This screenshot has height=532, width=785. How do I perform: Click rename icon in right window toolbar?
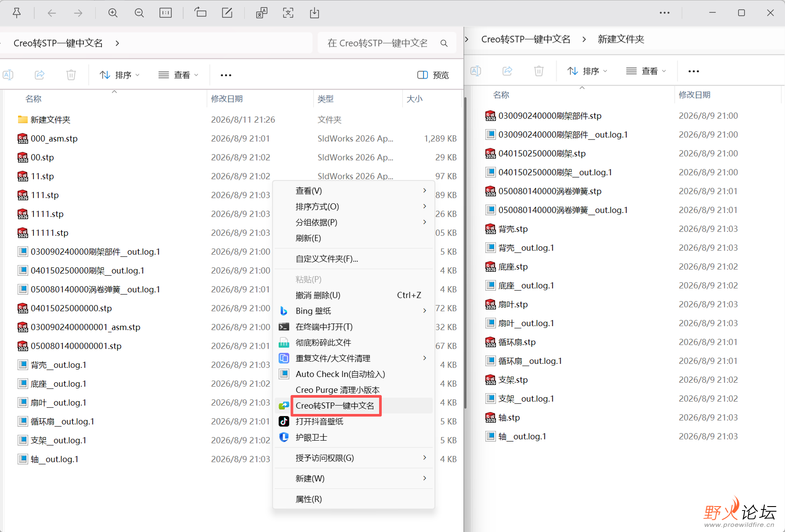tap(476, 71)
